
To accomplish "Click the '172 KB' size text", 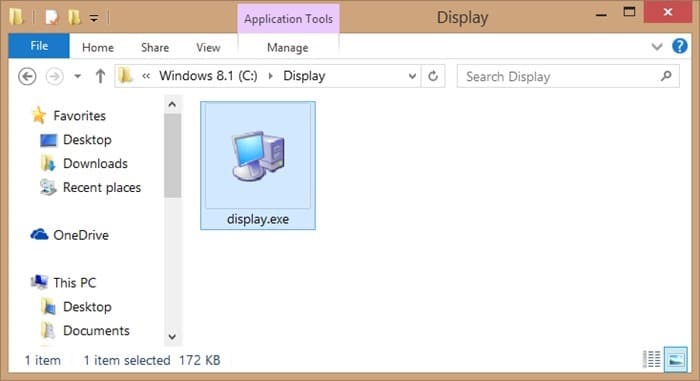I will 200,360.
